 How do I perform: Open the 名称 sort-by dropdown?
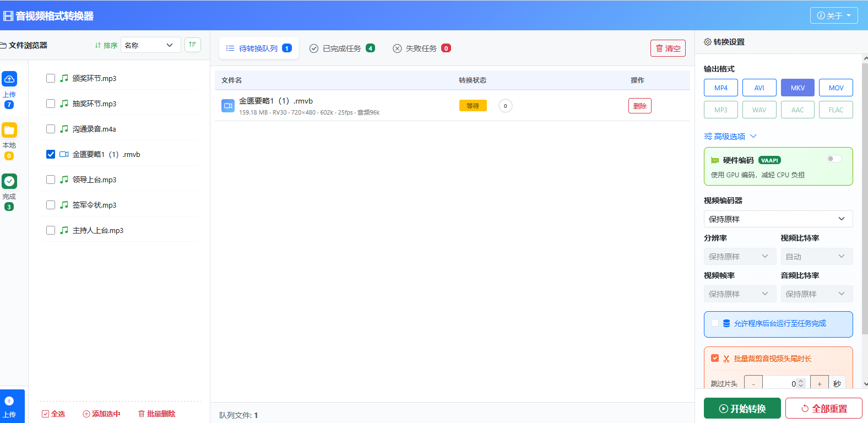[x=151, y=45]
